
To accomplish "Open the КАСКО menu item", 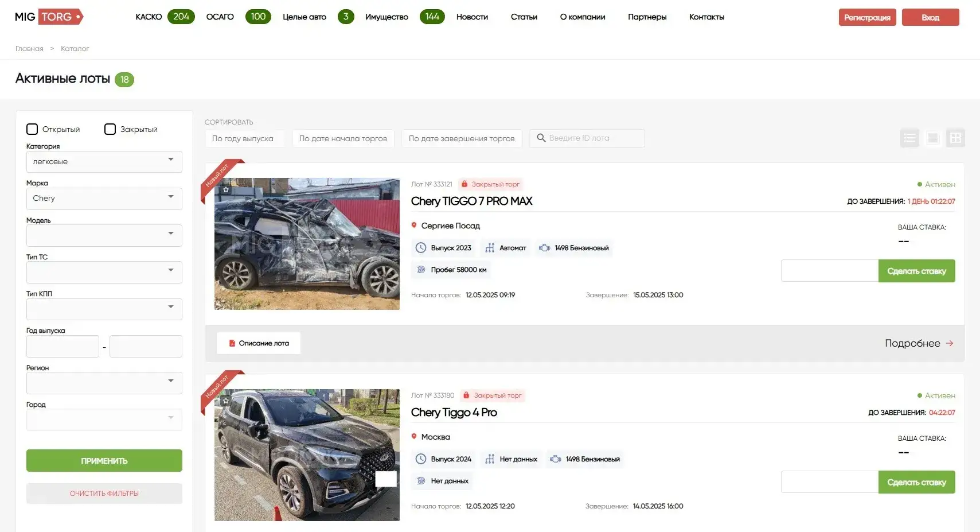I will 149,17.
